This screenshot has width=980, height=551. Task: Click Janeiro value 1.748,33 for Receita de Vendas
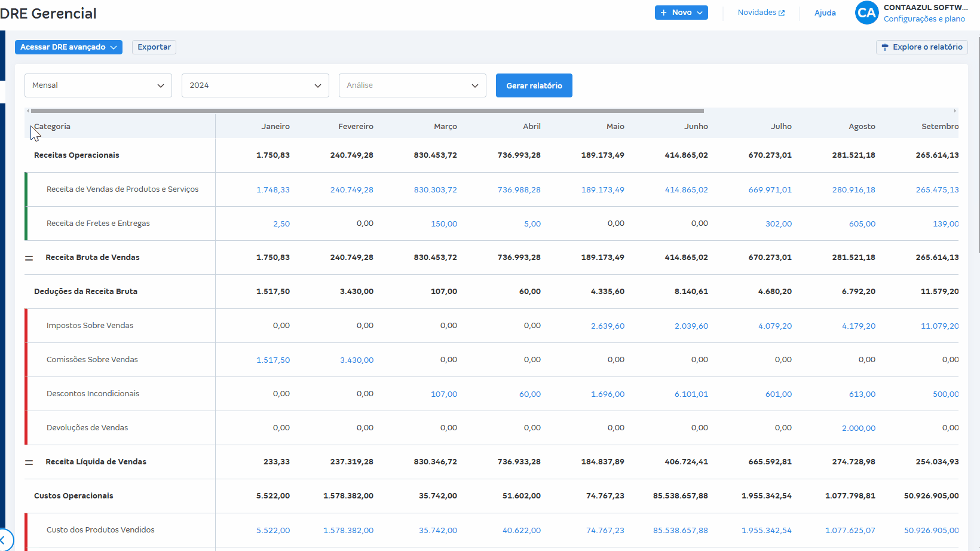(x=272, y=190)
